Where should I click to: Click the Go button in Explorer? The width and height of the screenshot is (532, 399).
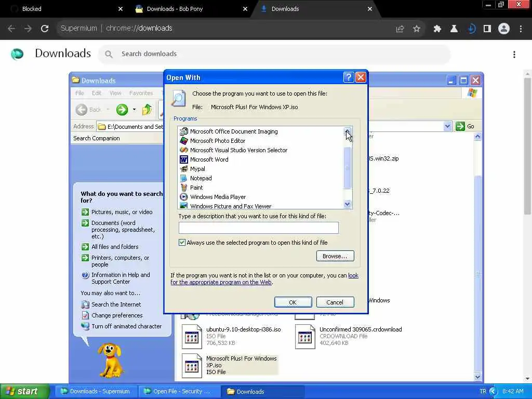(x=465, y=126)
